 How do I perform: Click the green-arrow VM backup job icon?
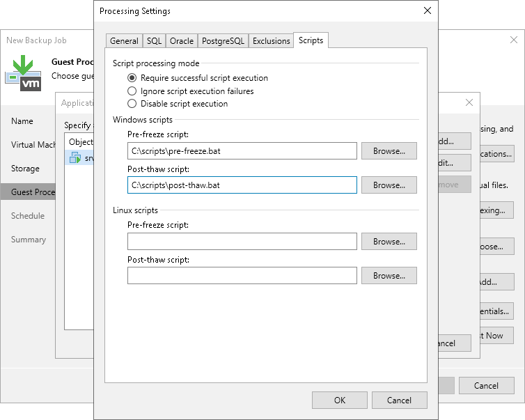coord(23,72)
